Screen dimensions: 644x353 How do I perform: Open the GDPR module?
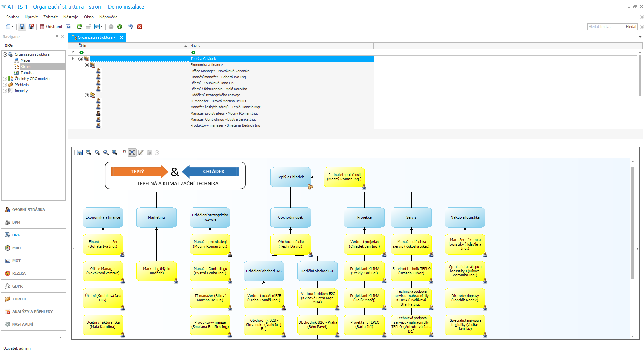tap(33, 286)
